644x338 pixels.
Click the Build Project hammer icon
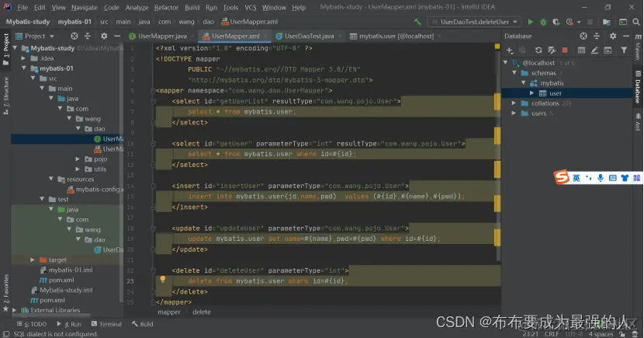(417, 22)
